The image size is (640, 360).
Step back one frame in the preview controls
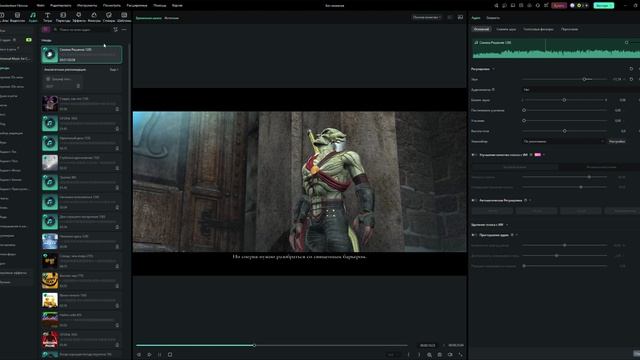pyautogui.click(x=139, y=355)
